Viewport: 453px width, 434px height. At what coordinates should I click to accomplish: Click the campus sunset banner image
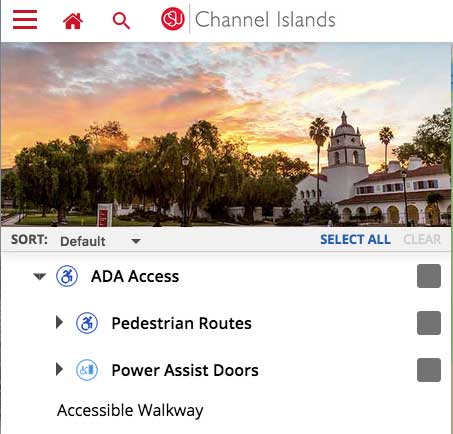point(226,134)
